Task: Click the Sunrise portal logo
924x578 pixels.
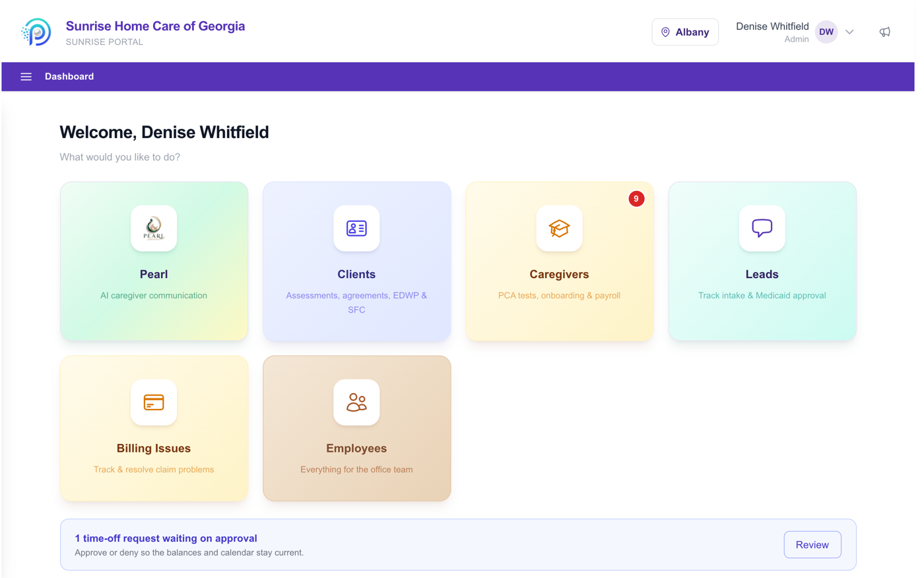Action: 36,32
